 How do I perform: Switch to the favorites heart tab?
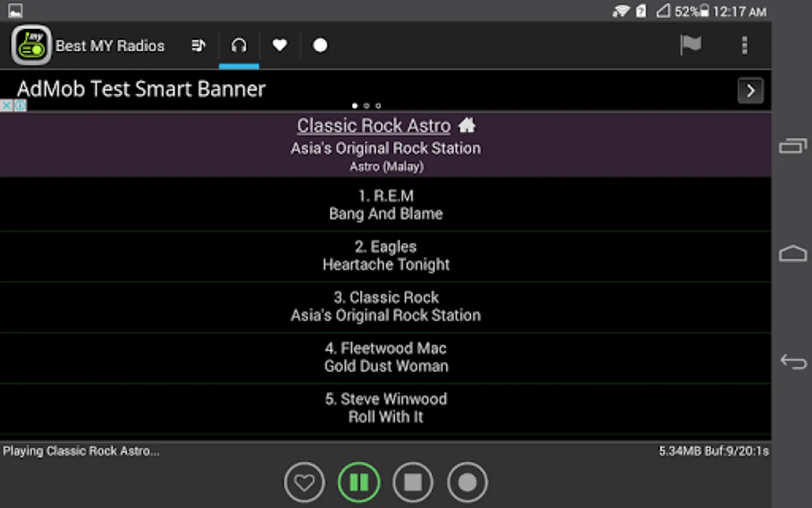pyautogui.click(x=280, y=45)
